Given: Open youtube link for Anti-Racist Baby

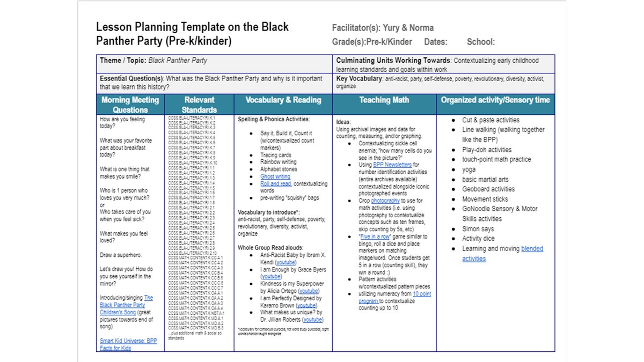Looking at the screenshot, I should (286, 263).
